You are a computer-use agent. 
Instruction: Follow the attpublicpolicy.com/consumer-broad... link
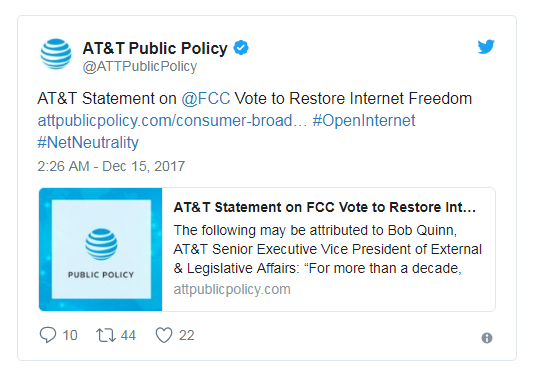pos(172,121)
